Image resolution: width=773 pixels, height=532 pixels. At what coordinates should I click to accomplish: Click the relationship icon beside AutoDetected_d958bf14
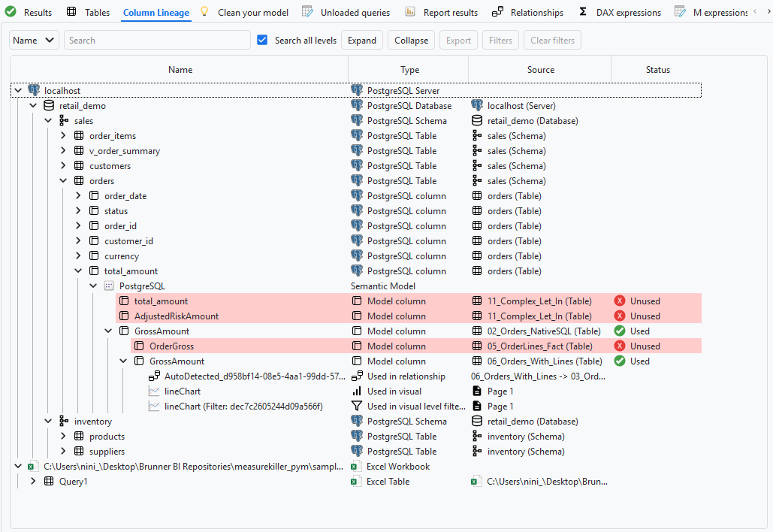click(154, 376)
